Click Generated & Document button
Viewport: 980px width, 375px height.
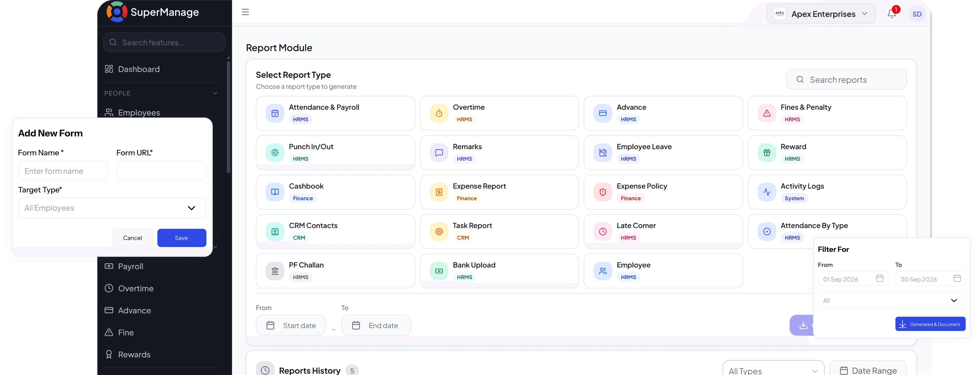click(930, 324)
